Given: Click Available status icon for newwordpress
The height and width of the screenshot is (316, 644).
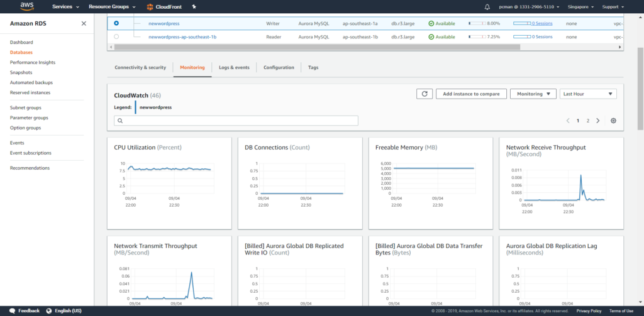Looking at the screenshot, I should point(431,23).
